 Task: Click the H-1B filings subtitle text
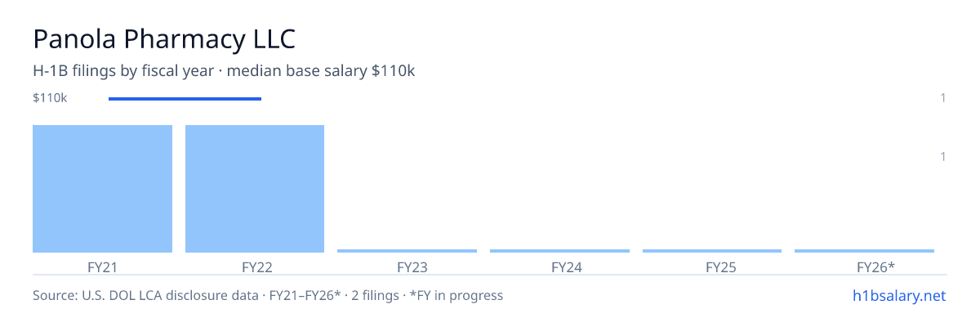click(224, 71)
